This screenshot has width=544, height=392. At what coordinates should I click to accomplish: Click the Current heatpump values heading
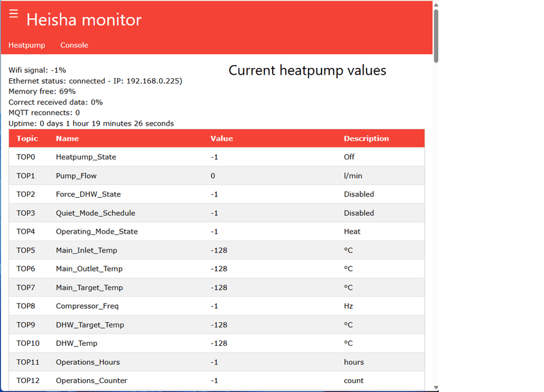pyautogui.click(x=307, y=71)
